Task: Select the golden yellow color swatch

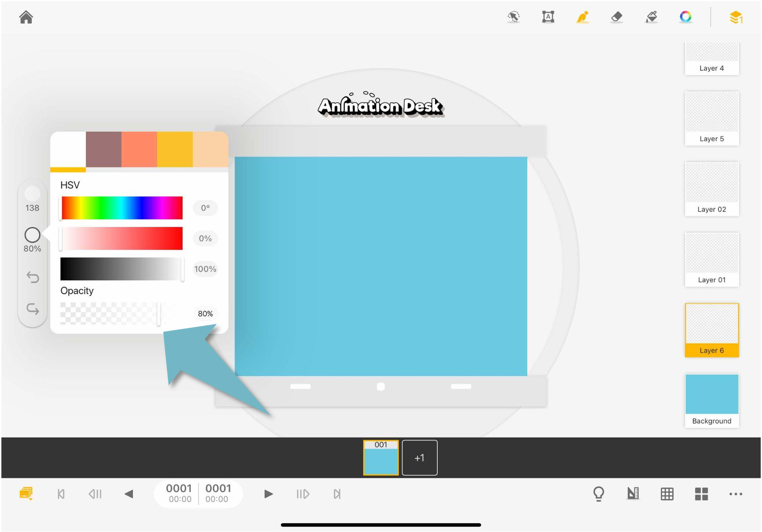Action: click(175, 149)
